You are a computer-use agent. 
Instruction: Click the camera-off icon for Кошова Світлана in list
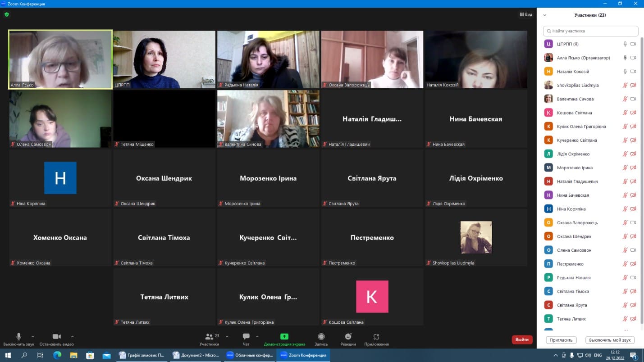633,113
